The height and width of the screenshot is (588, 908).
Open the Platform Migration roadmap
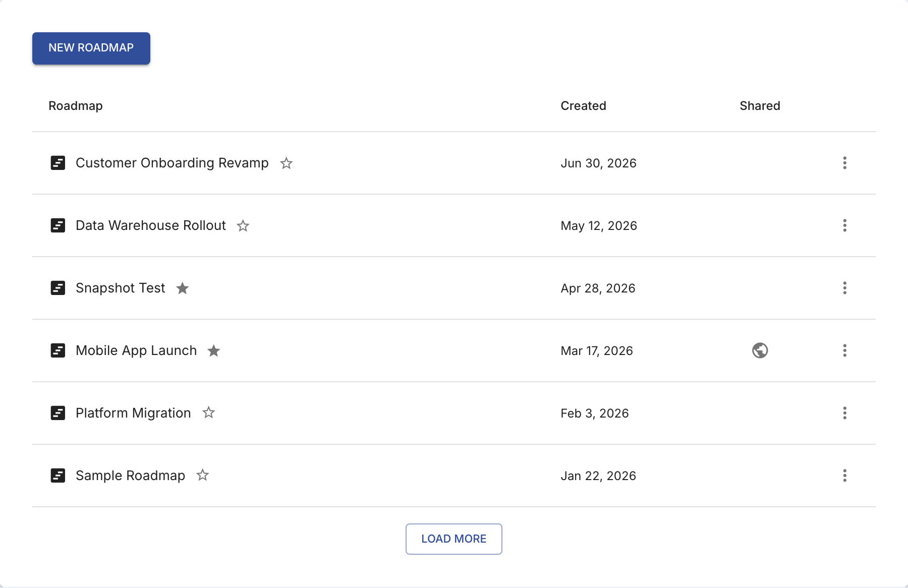[133, 413]
